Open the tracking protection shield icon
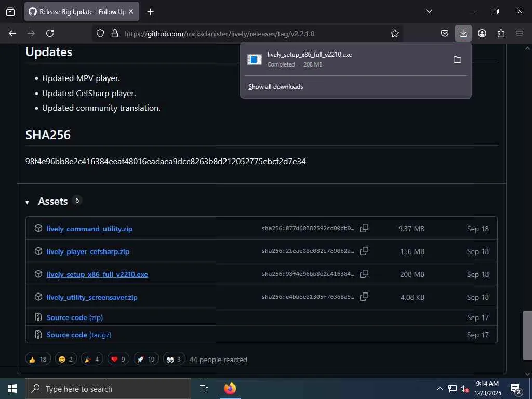Viewport: 532px width, 399px height. pyautogui.click(x=100, y=33)
